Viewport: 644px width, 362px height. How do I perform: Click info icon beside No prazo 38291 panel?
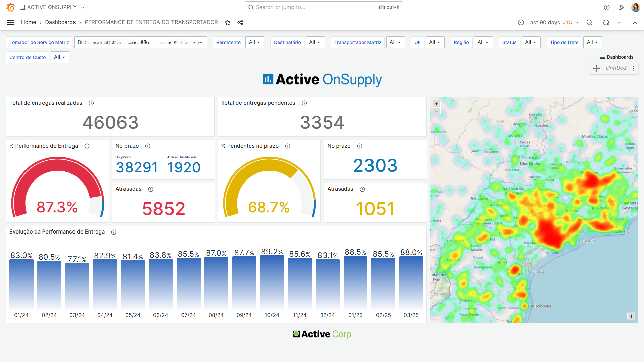click(x=148, y=146)
